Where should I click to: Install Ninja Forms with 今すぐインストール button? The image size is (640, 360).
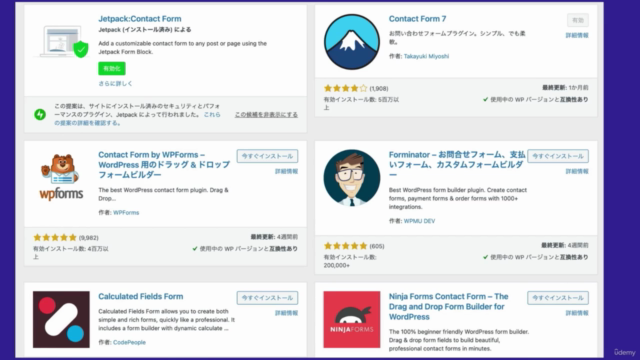point(558,298)
